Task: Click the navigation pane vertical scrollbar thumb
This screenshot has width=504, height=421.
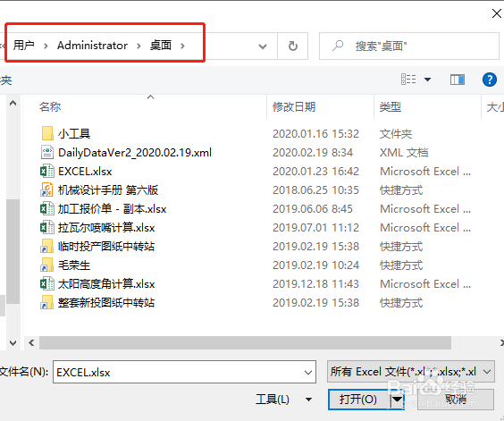Action: click(x=13, y=251)
